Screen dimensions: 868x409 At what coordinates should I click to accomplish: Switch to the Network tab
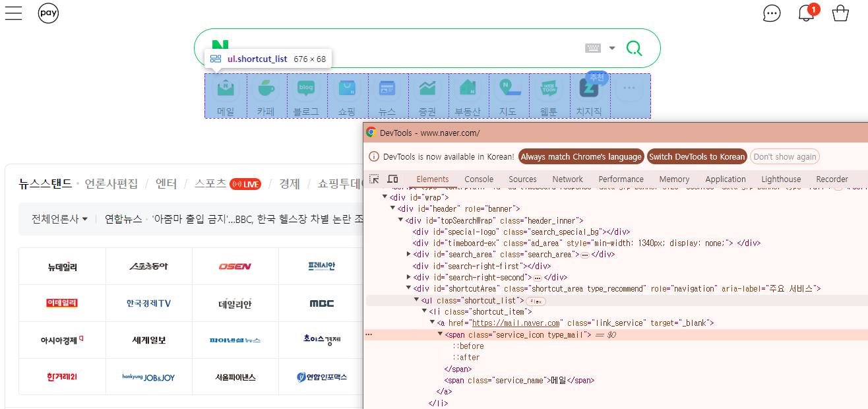pos(567,179)
